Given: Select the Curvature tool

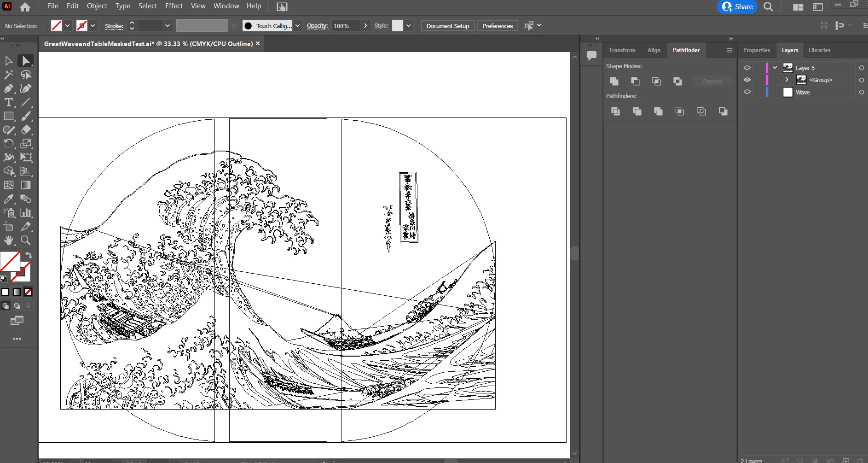Looking at the screenshot, I should pos(26,88).
